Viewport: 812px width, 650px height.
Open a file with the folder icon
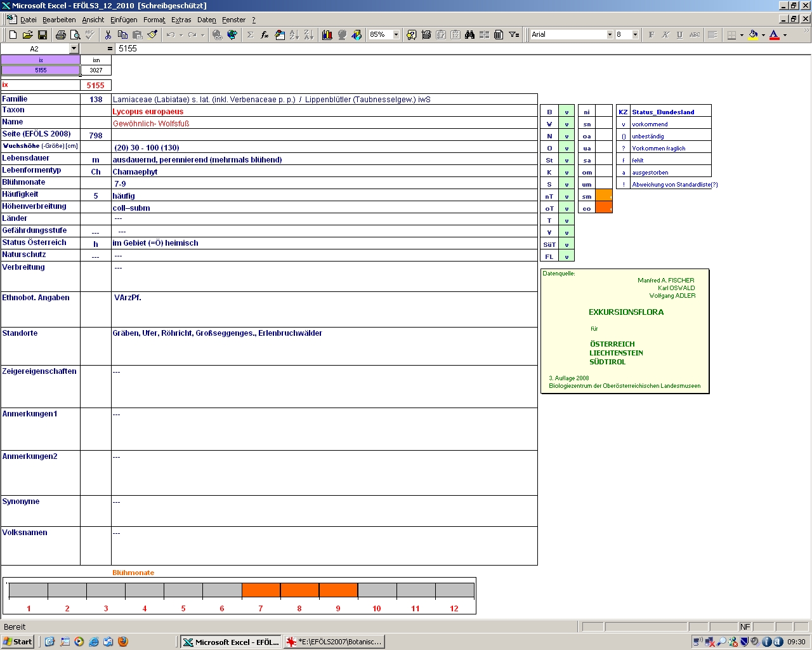(x=27, y=35)
